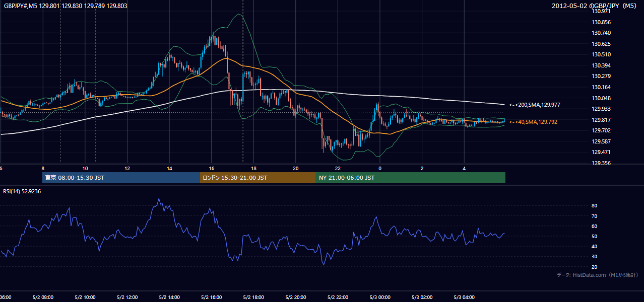Click price axis label 130.740
This screenshot has height=302, width=644.
(x=602, y=33)
